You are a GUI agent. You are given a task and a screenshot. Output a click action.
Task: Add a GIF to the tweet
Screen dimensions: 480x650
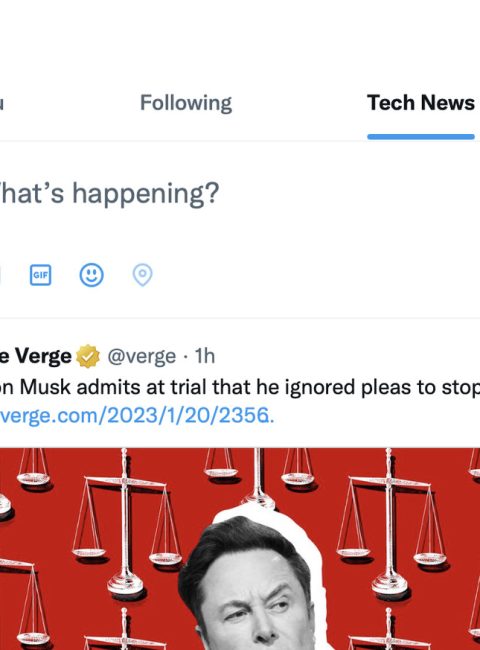coord(41,275)
